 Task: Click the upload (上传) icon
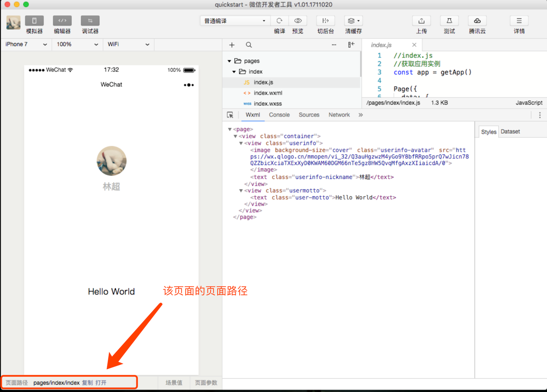point(421,21)
